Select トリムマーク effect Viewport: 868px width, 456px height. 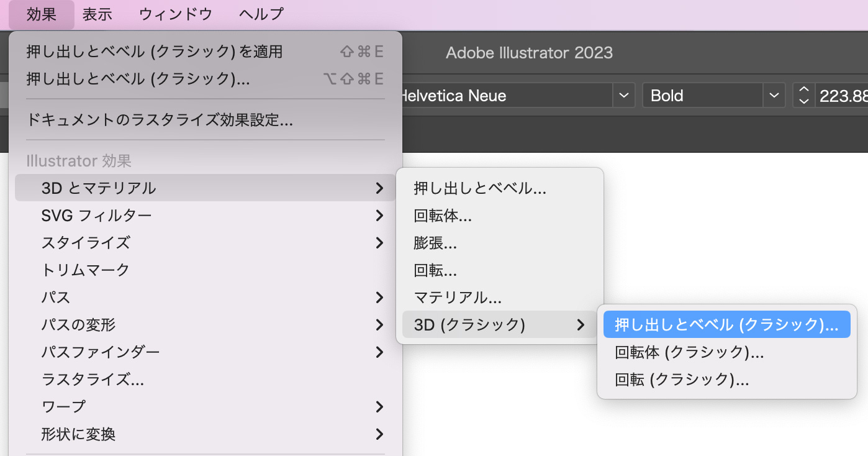tap(206, 270)
